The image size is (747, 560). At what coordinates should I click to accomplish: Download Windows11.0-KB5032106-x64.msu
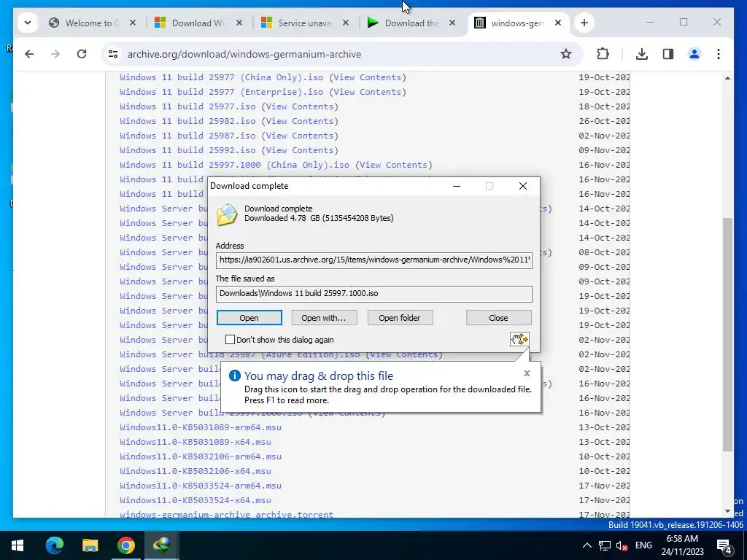click(x=196, y=471)
